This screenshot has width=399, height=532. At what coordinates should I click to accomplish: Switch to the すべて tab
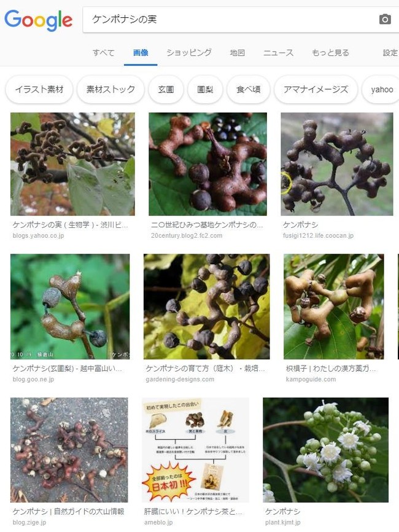pos(103,53)
